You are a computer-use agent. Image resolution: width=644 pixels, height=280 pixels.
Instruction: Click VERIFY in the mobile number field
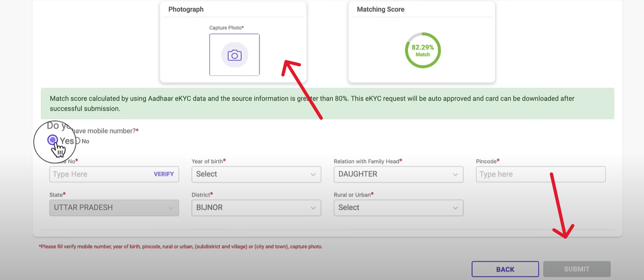pyautogui.click(x=164, y=174)
